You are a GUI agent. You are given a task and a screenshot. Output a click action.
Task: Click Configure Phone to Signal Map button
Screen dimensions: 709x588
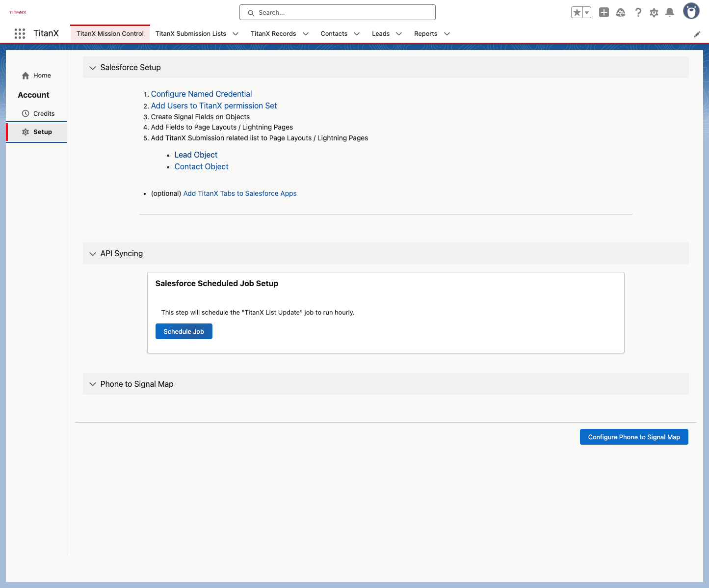pos(634,437)
